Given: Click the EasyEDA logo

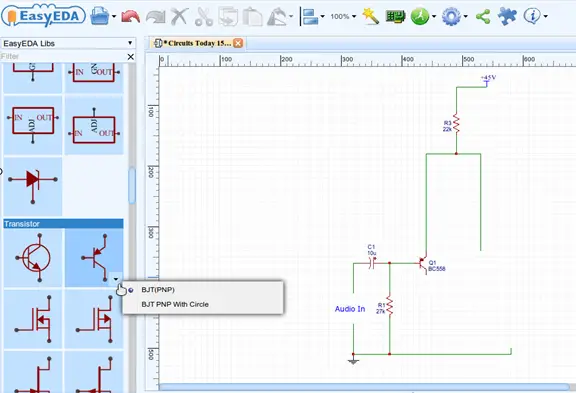Looking at the screenshot, I should click(43, 16).
